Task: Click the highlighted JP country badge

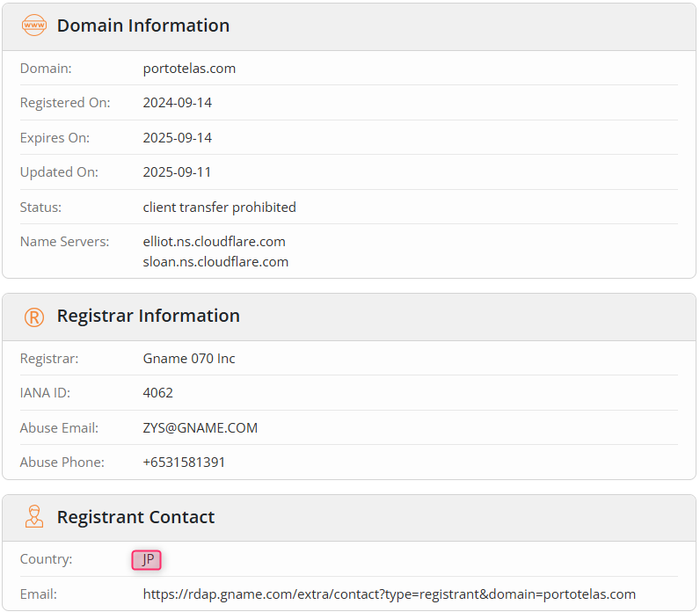Action: pos(147,560)
